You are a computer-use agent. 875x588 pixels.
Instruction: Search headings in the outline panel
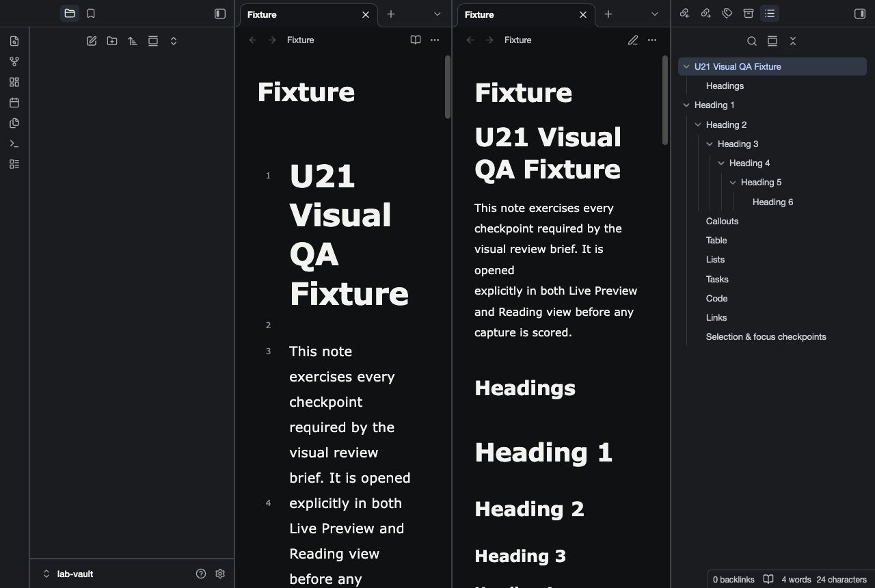pos(752,41)
